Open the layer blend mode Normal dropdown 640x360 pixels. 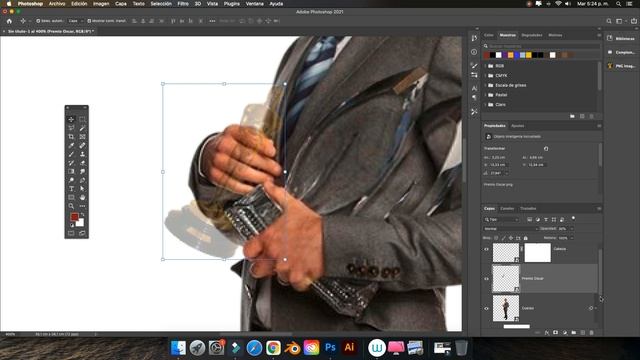coord(511,229)
